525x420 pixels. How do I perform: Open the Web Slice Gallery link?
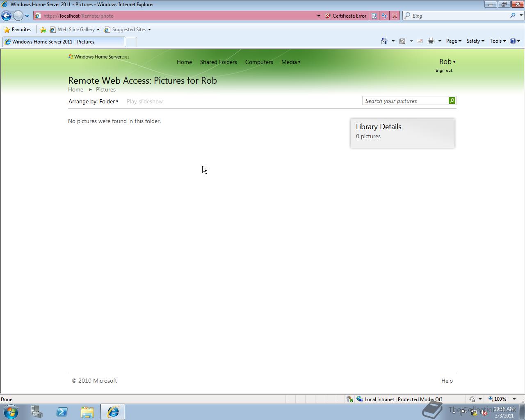tap(75, 30)
